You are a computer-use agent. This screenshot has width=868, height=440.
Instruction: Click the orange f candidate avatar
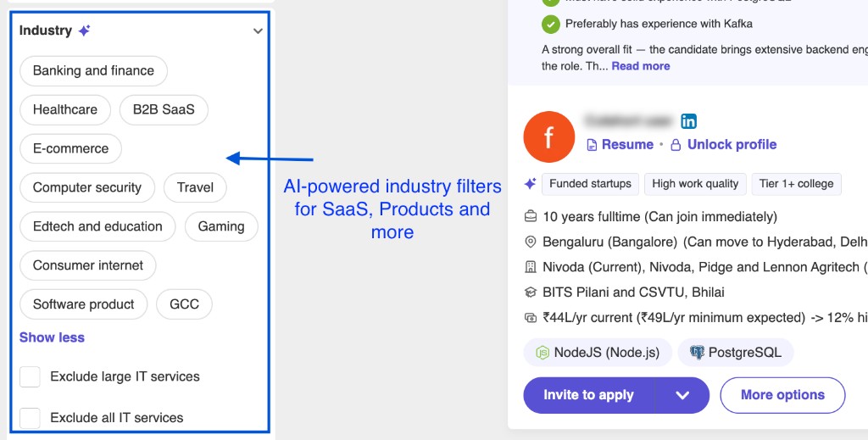548,136
